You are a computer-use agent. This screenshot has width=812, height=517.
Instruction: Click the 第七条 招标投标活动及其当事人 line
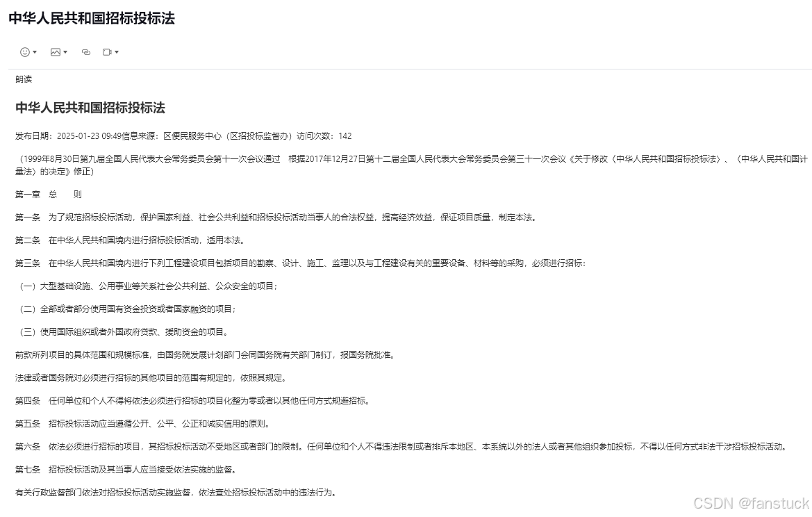[x=127, y=470]
